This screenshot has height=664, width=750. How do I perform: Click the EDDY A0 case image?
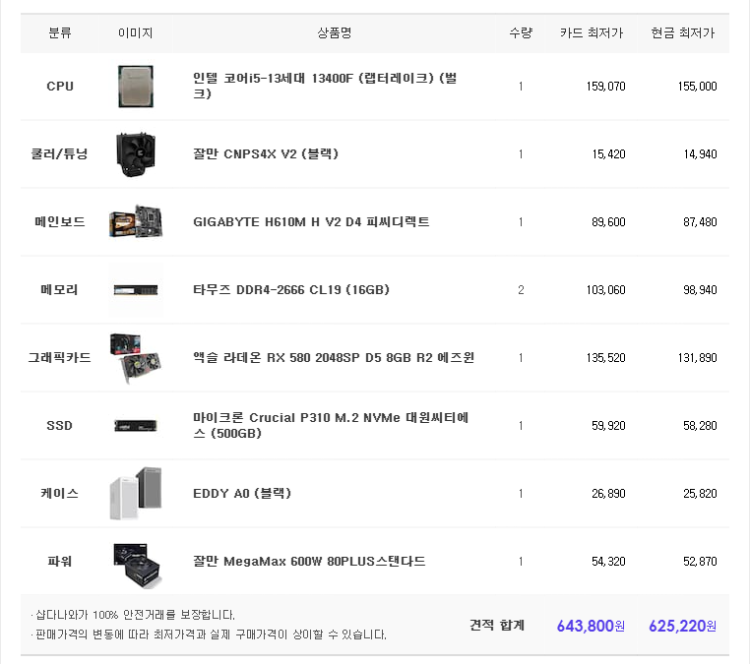(136, 493)
